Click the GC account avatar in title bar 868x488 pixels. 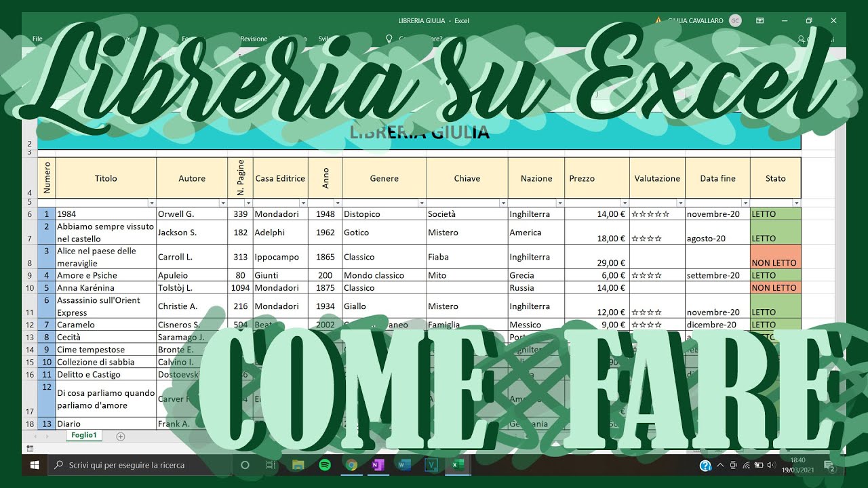(735, 20)
